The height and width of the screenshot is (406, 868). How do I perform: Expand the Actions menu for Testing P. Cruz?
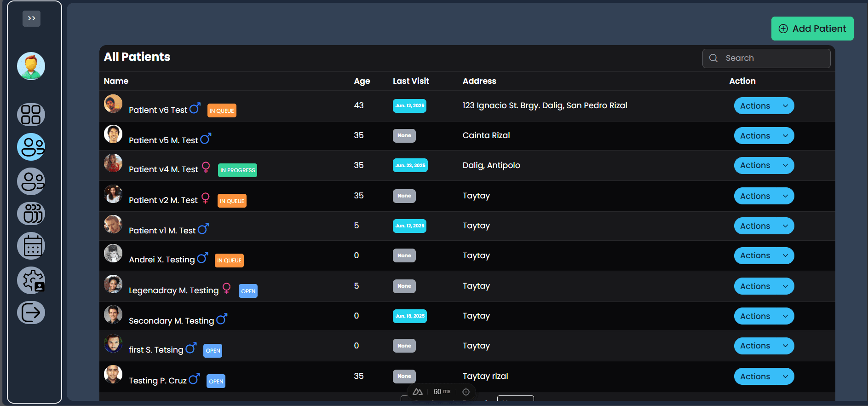pyautogui.click(x=764, y=377)
